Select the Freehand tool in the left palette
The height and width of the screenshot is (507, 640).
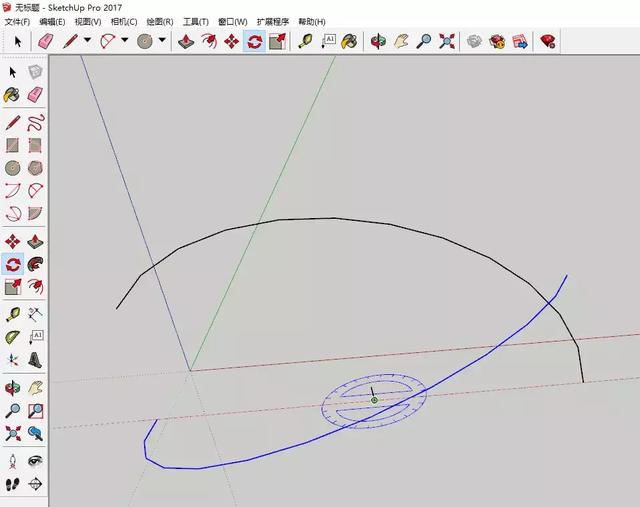[35, 123]
